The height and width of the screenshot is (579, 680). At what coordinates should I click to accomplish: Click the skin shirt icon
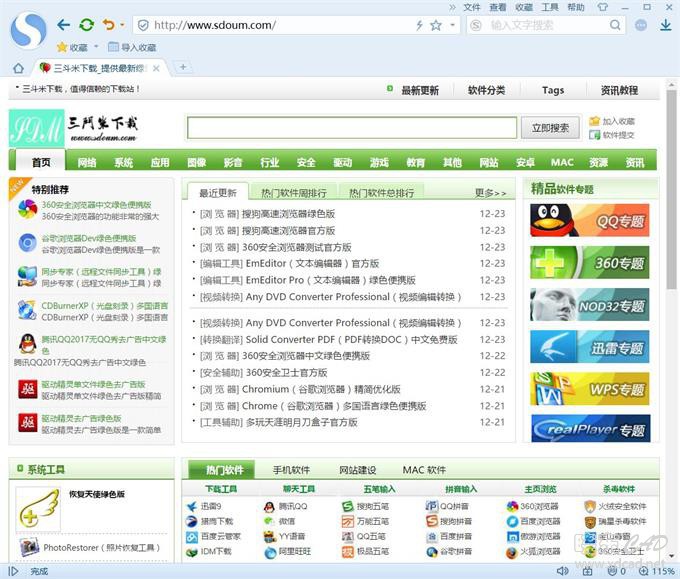click(602, 7)
